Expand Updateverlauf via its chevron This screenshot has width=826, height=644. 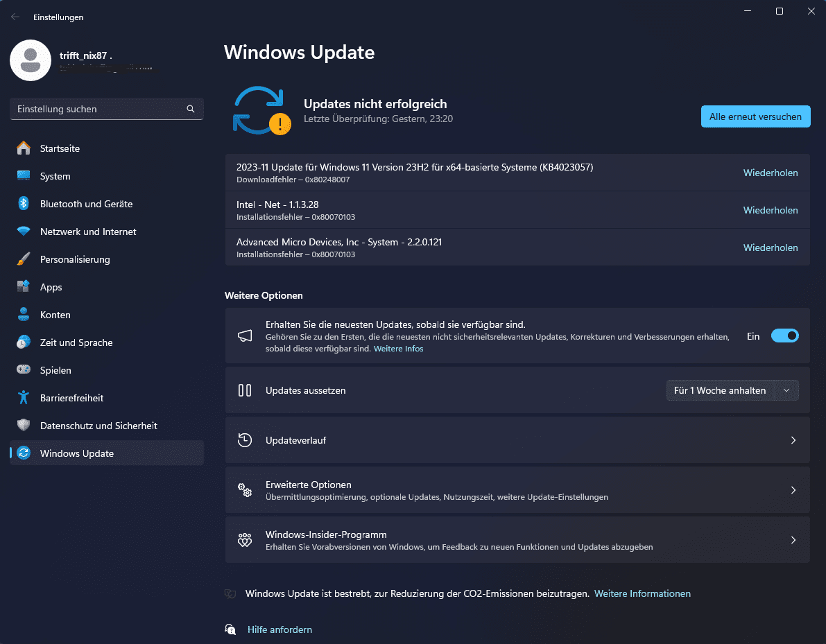click(793, 440)
